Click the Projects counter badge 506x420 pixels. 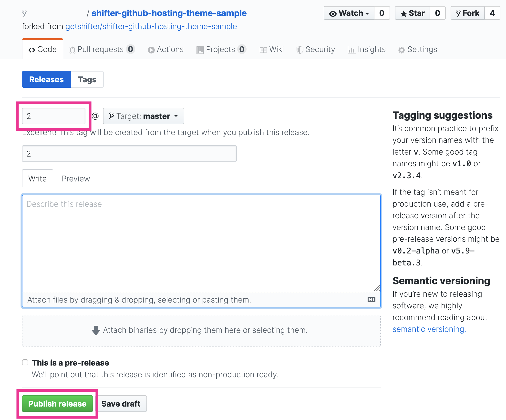point(242,49)
